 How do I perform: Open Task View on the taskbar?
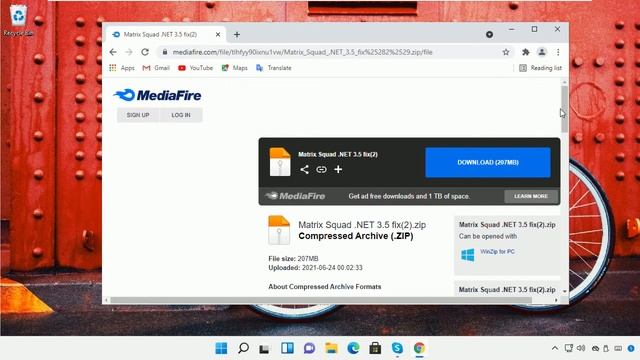click(x=264, y=348)
